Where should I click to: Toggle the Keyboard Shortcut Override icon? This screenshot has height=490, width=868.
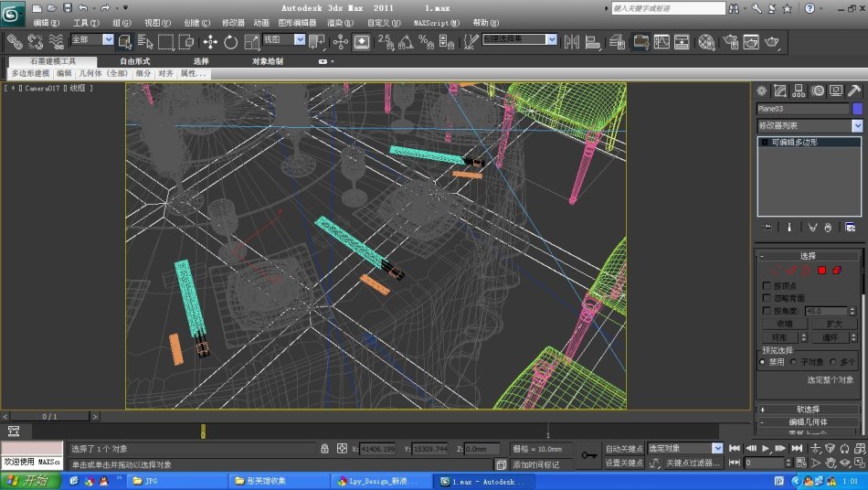[x=362, y=41]
